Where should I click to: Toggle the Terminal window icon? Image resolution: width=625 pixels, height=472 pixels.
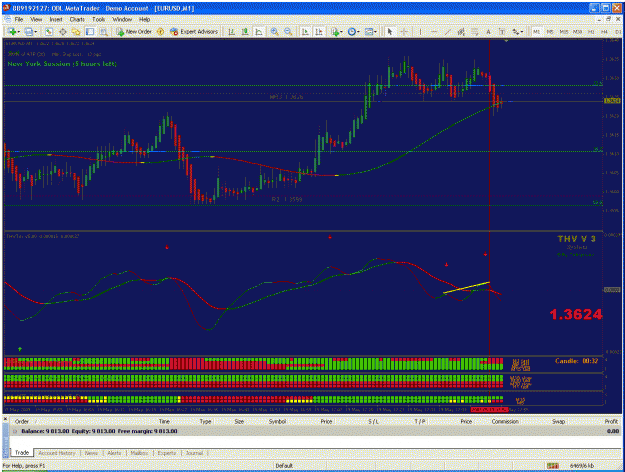pyautogui.click(x=90, y=31)
